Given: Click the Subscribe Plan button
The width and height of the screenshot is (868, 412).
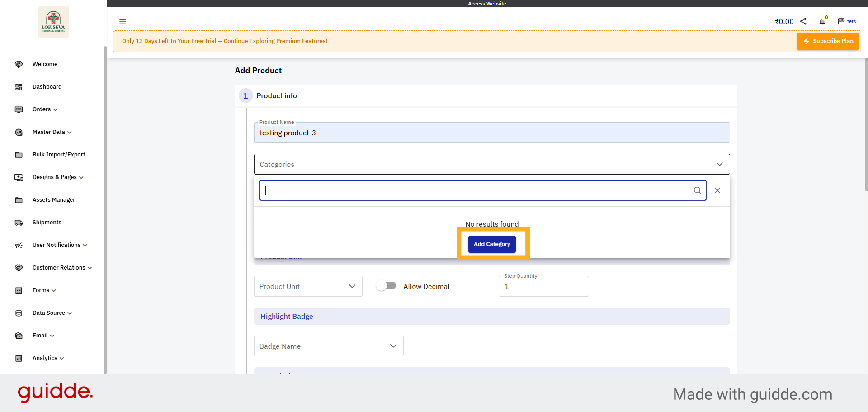Looking at the screenshot, I should pos(828,41).
